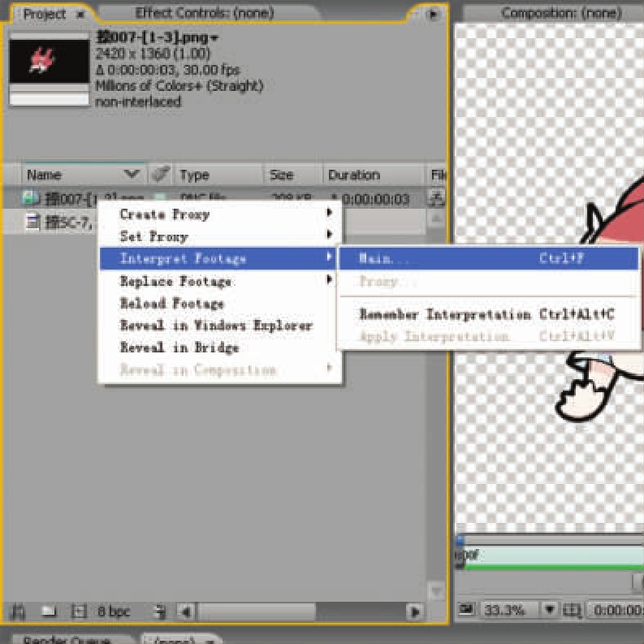The image size is (644, 644).
Task: Choose Create Proxy from context menu
Action: click(x=220, y=214)
